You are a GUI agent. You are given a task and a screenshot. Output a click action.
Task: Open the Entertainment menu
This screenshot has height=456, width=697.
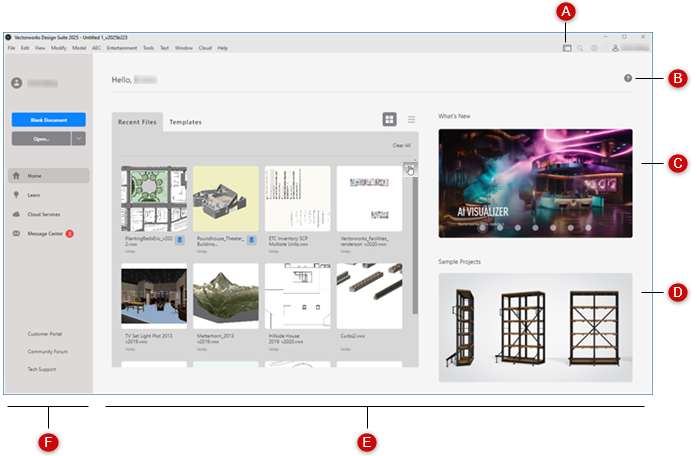point(122,48)
